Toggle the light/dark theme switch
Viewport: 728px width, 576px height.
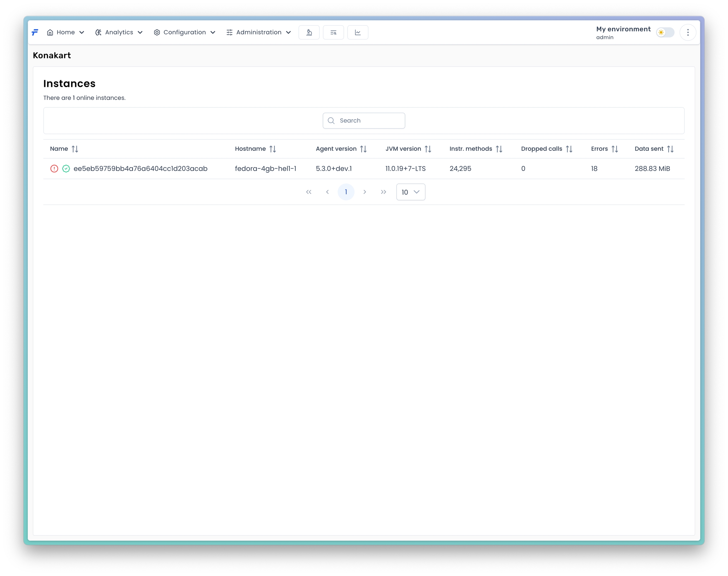pyautogui.click(x=664, y=33)
